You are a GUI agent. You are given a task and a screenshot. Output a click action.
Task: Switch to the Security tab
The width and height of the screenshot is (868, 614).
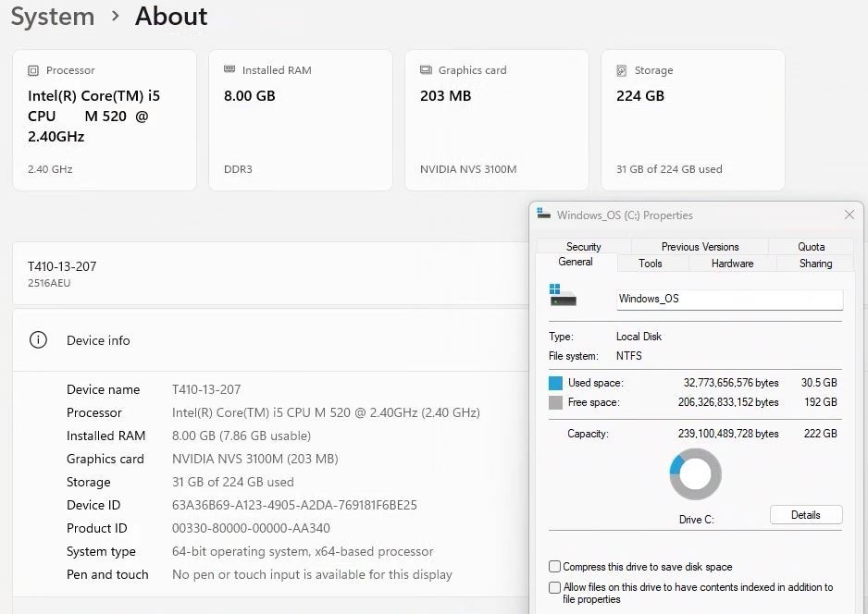584,247
